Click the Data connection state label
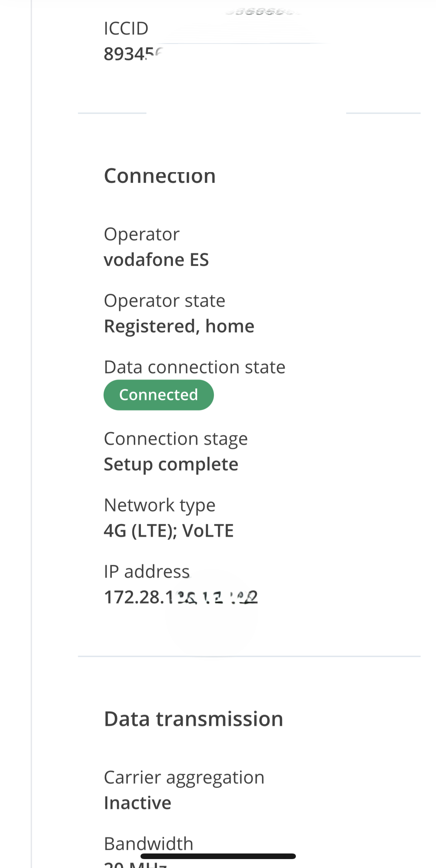436x868 pixels. (x=195, y=367)
